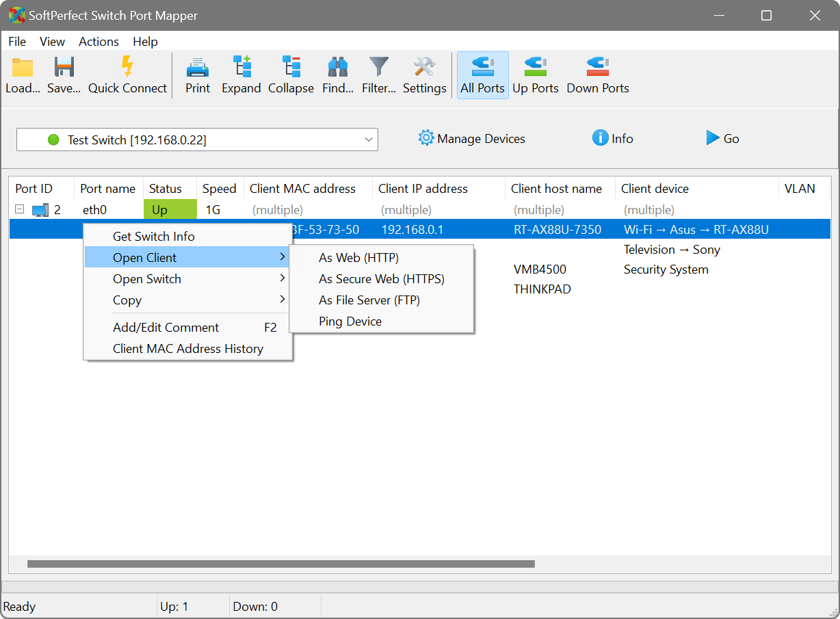Image resolution: width=840 pixels, height=619 pixels.
Task: Click the green Up status cell
Action: pyautogui.click(x=170, y=210)
